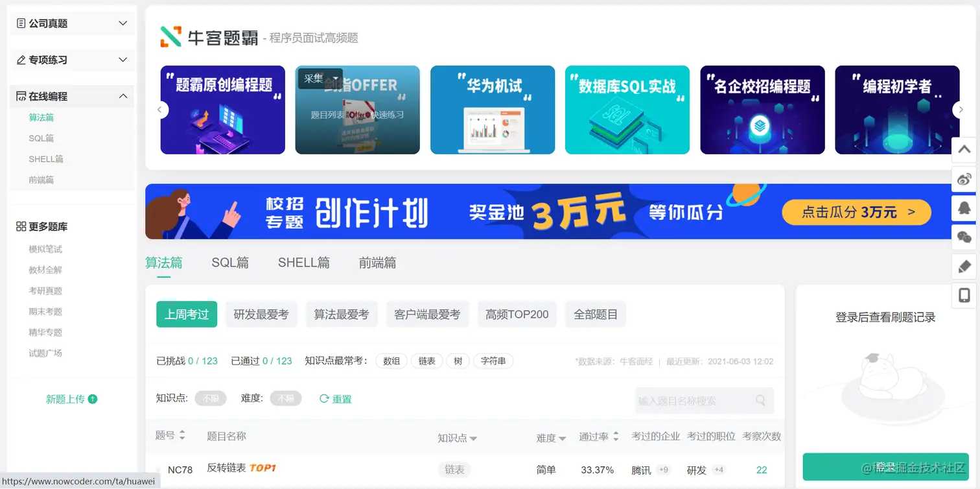This screenshot has width=980, height=489.
Task: Click the WeChat share icon
Action: point(964,237)
